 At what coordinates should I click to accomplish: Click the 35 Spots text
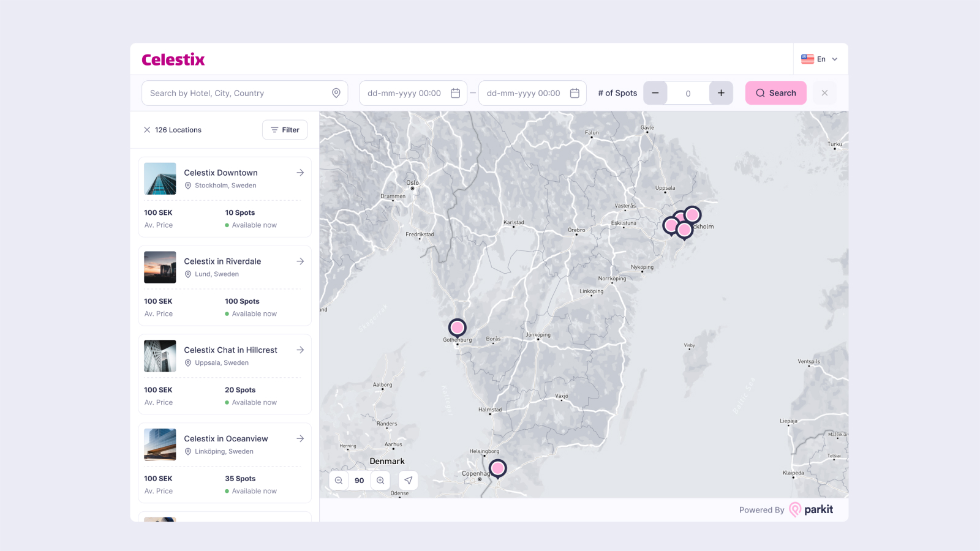pos(240,479)
